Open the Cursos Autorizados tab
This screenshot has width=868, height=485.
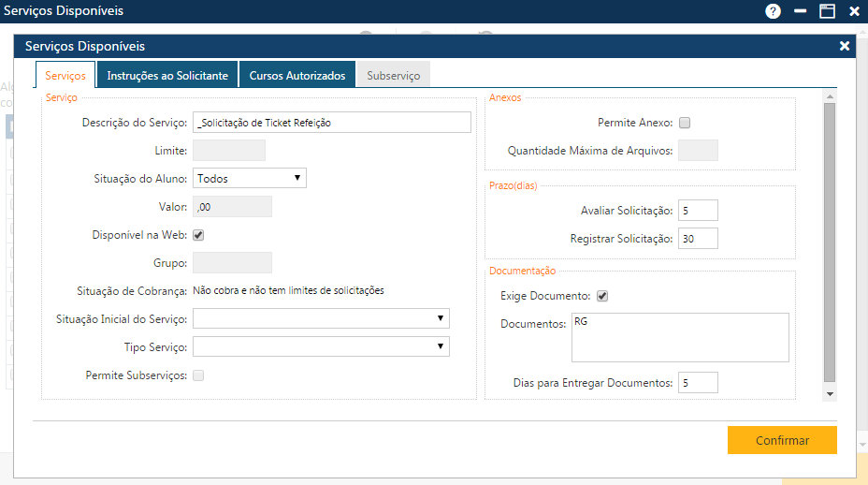[297, 76]
